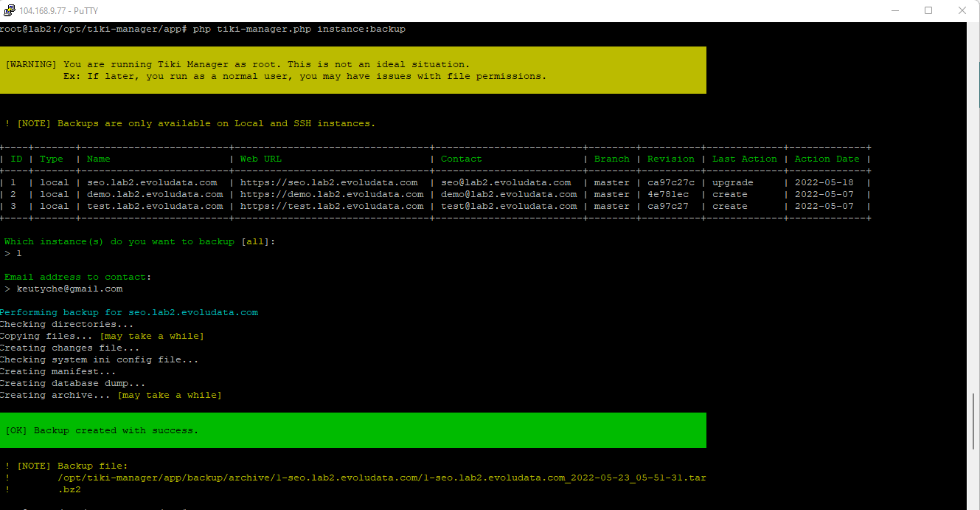Click 'local' type in the demo row
Viewport: 980px width, 510px height.
(x=55, y=194)
